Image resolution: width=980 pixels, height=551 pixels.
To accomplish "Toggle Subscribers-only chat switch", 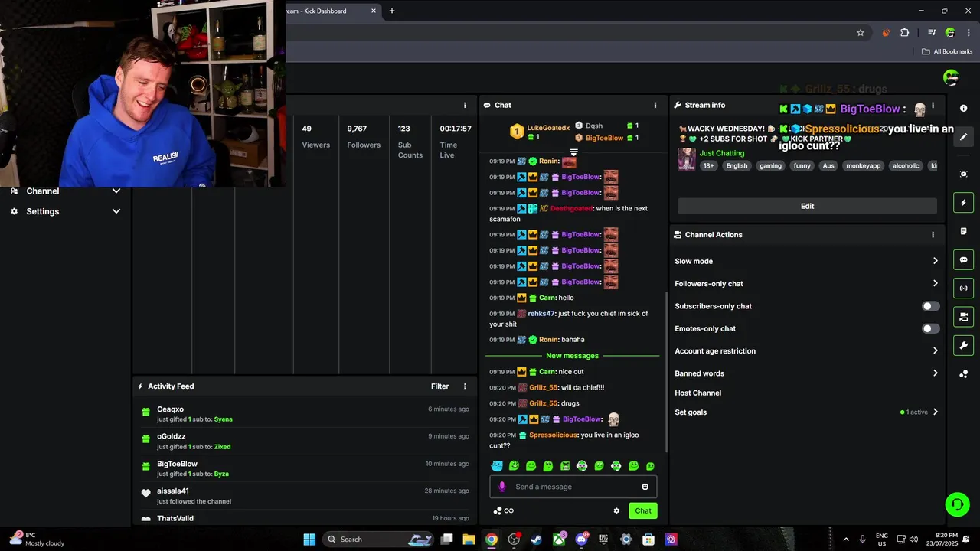I will coord(930,306).
